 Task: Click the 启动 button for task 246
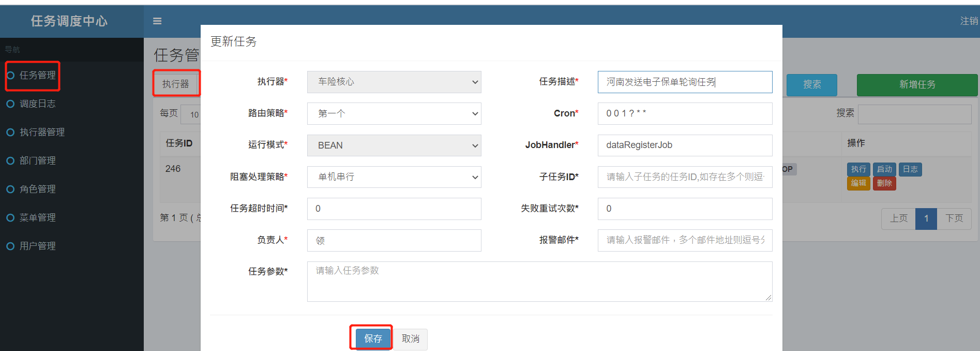(x=884, y=169)
